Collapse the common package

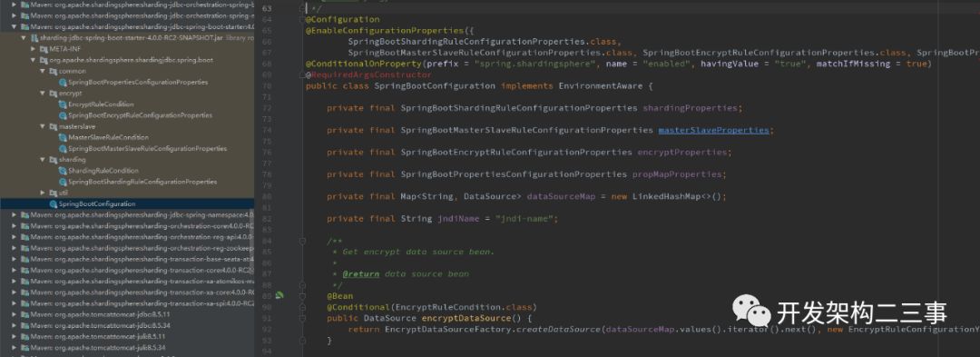(x=43, y=71)
